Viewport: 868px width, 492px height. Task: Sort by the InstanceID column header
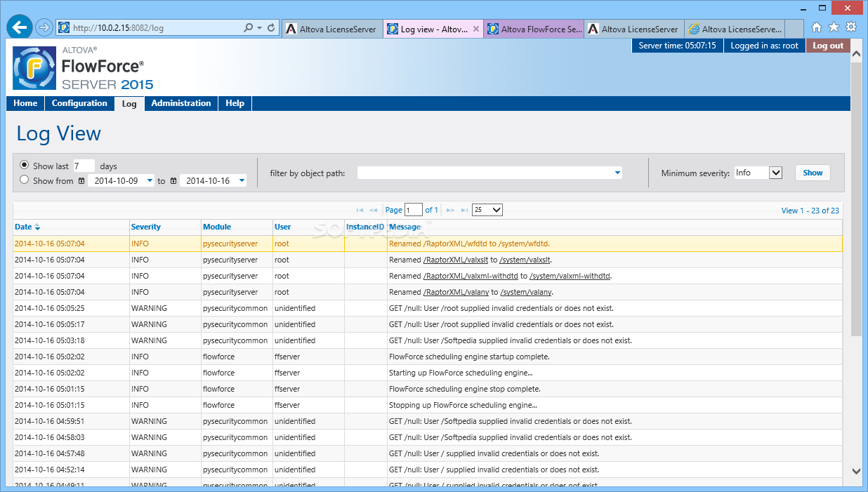pos(365,227)
